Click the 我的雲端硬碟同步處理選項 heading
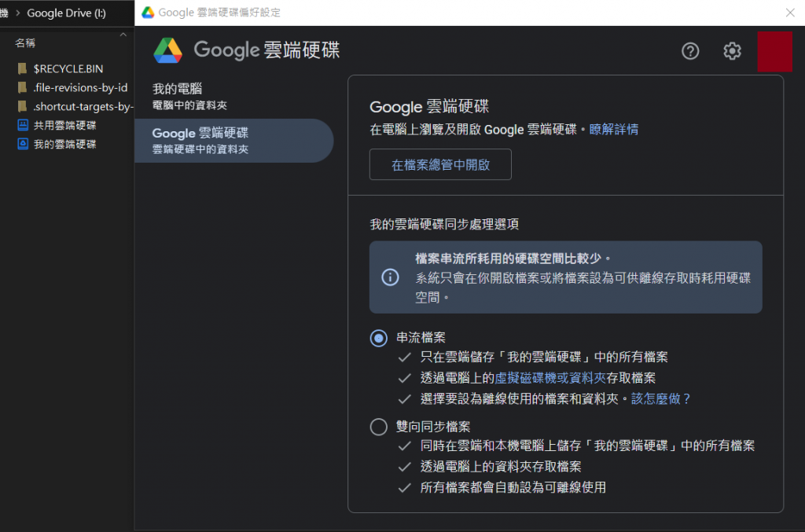This screenshot has width=805, height=532. (444, 224)
